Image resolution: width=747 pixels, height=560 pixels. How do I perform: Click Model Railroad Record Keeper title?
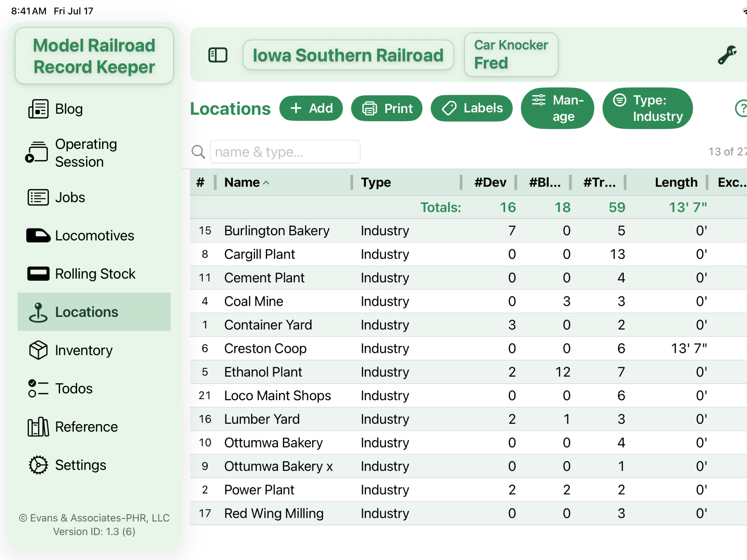94,56
